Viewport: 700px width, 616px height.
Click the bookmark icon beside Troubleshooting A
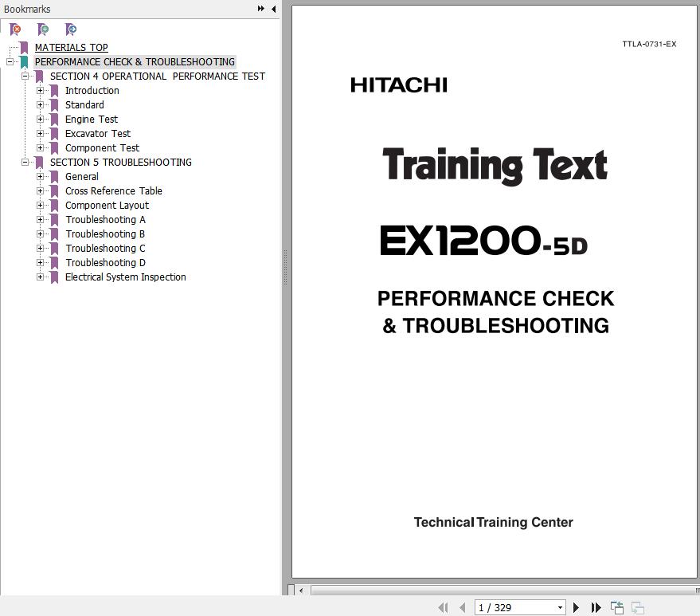click(x=54, y=220)
